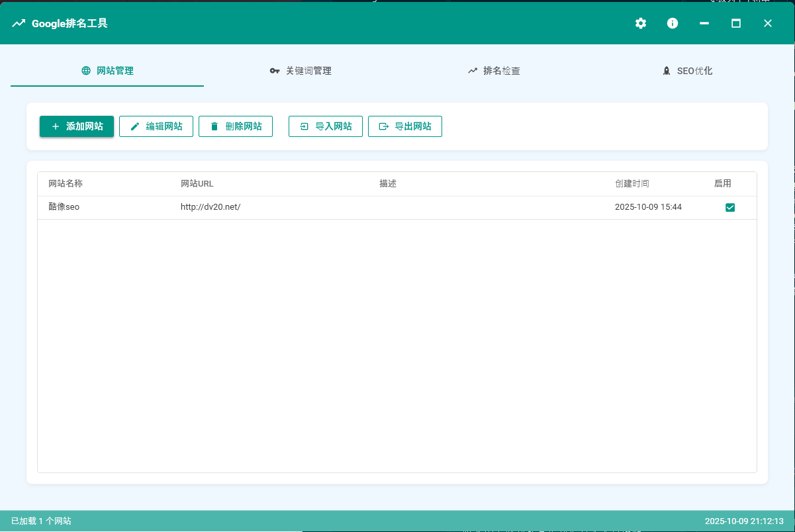Click the key icon on 关键词管理 tab
The image size is (795, 532).
click(275, 71)
